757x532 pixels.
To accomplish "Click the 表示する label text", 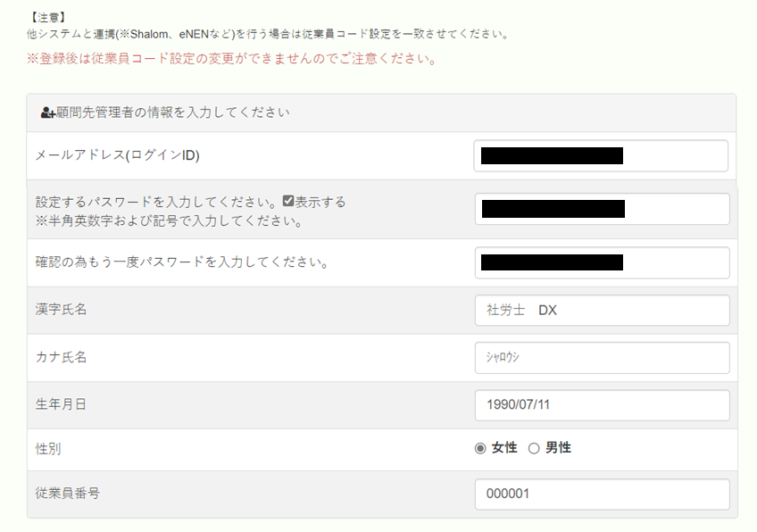I will (x=320, y=202).
